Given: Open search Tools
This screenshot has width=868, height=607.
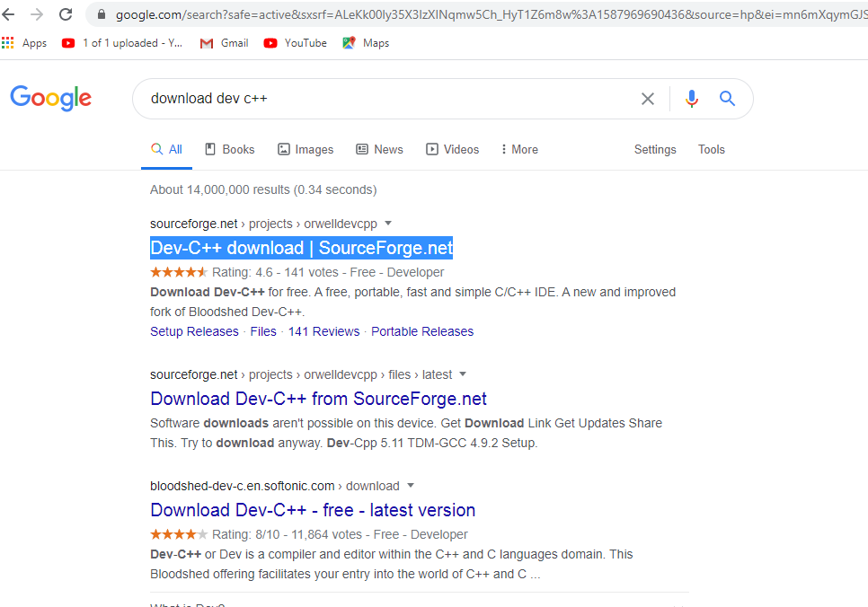Looking at the screenshot, I should click(x=712, y=149).
